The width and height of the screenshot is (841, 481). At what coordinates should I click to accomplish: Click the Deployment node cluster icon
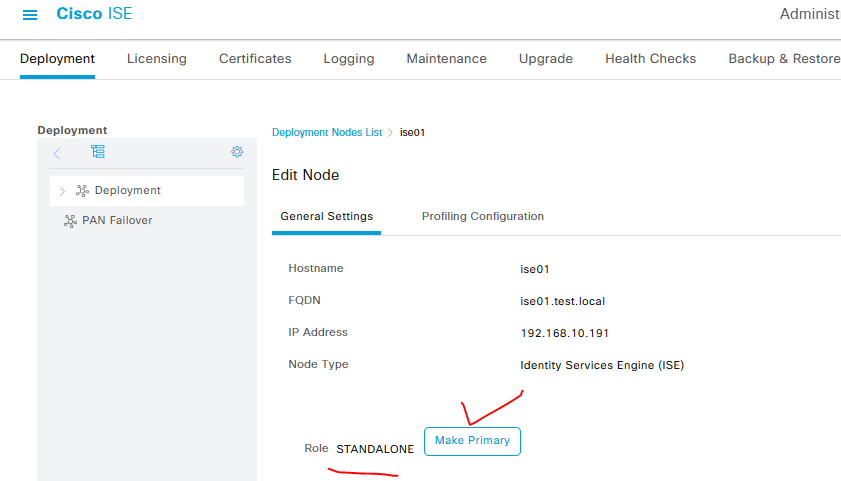82,190
